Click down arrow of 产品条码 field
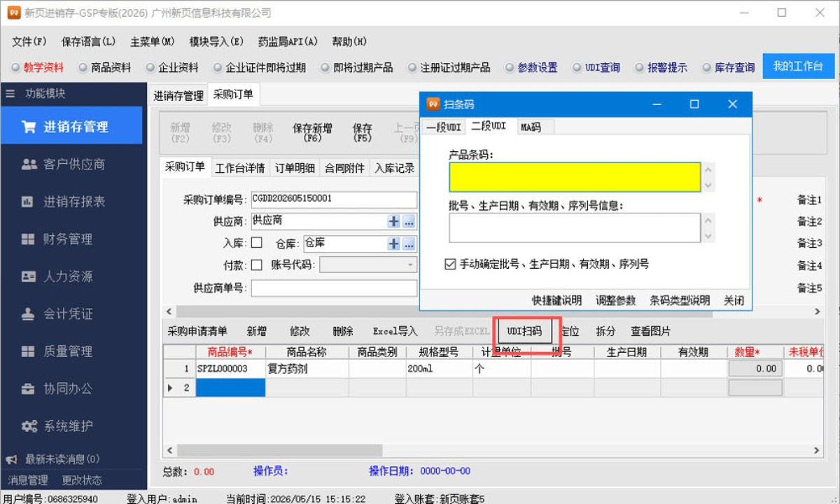Image resolution: width=840 pixels, height=504 pixels. click(x=709, y=185)
